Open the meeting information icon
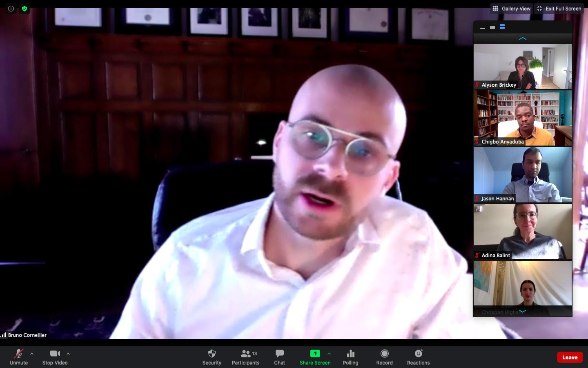This screenshot has width=588, height=368. (11, 9)
